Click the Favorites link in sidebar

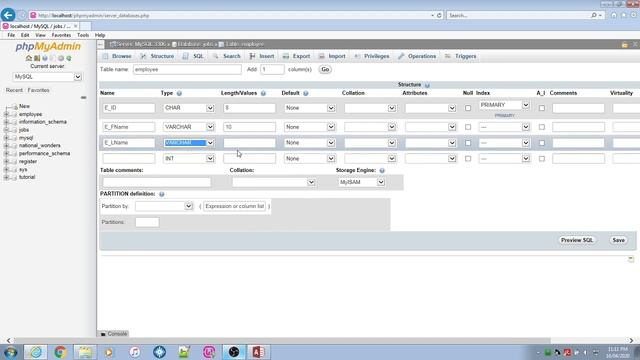pyautogui.click(x=38, y=90)
